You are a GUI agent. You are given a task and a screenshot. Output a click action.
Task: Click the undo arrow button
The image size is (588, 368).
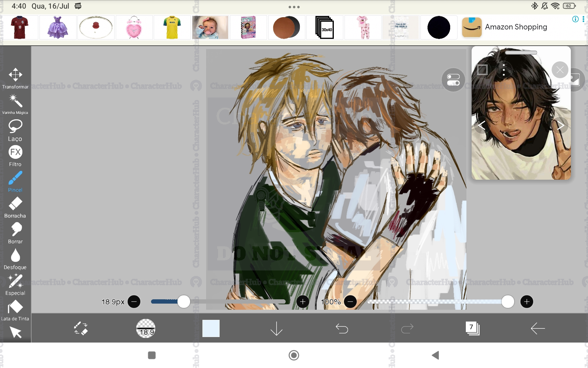[342, 328]
